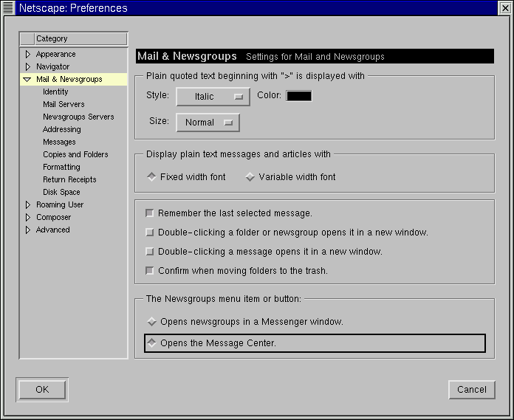Open Copies and Folders settings
Image resolution: width=514 pixels, height=420 pixels.
click(x=75, y=155)
